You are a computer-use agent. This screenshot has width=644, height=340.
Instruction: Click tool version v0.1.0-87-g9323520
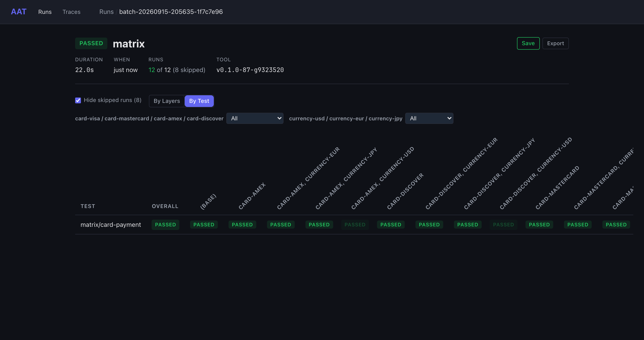coord(250,70)
